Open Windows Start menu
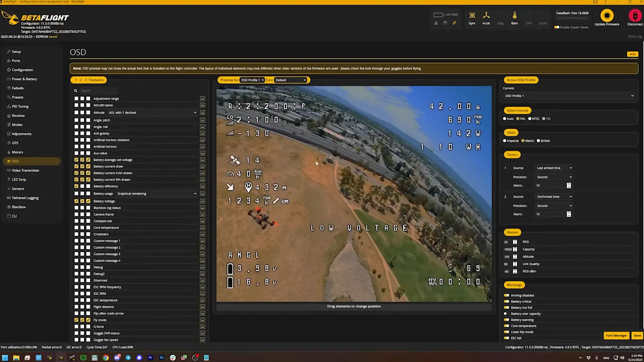 pos(5,358)
